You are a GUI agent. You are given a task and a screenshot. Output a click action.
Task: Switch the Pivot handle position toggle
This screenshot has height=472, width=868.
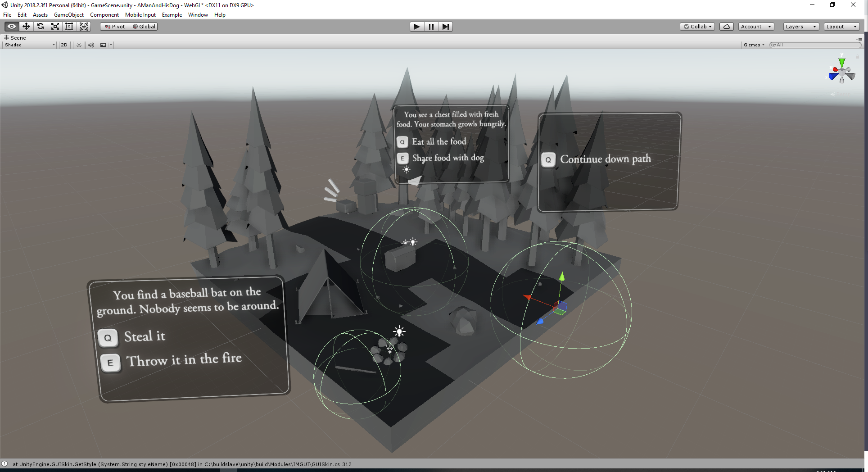pos(115,27)
